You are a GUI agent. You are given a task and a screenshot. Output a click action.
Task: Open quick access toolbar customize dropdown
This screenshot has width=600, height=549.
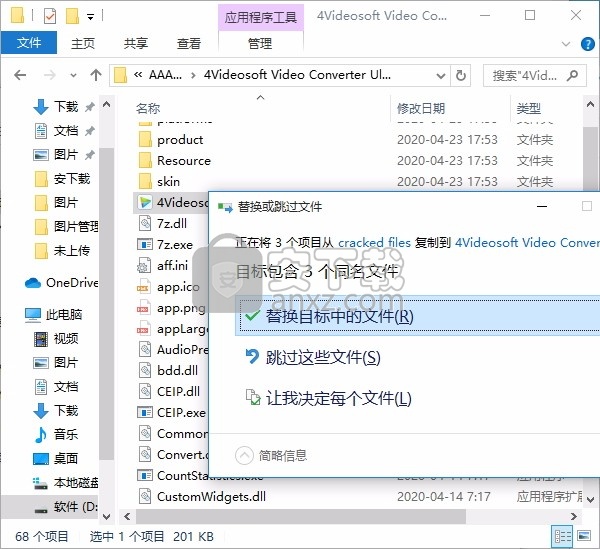[x=90, y=17]
